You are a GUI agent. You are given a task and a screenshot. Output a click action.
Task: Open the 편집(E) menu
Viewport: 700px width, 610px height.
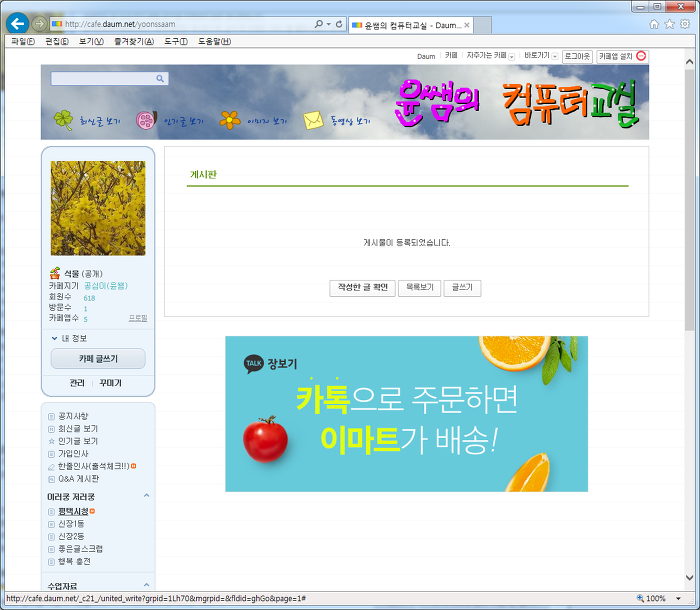click(57, 42)
